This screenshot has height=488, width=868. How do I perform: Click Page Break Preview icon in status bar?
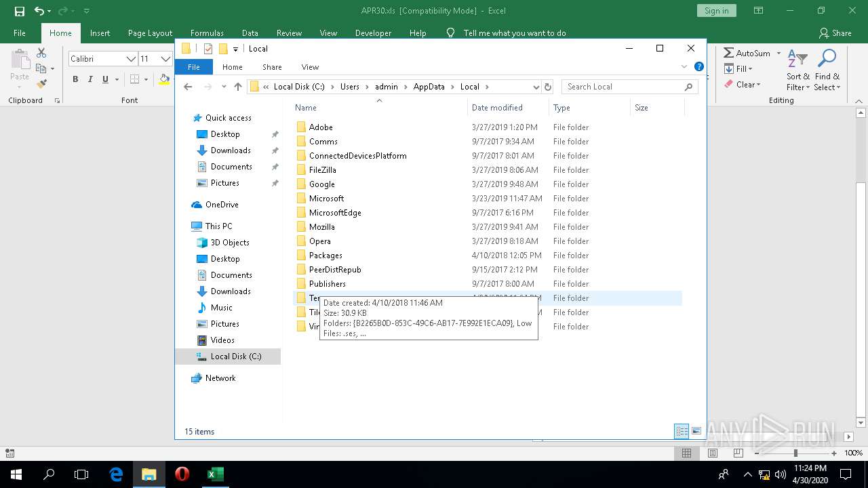tap(738, 453)
